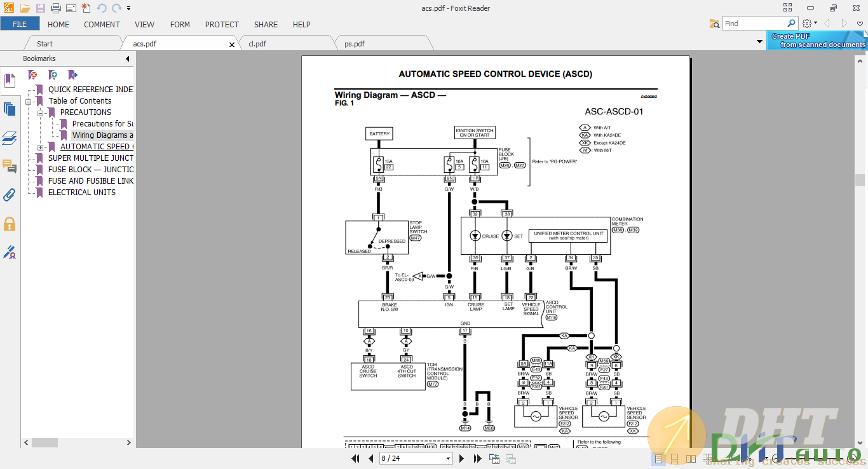The width and height of the screenshot is (868, 469).
Task: Open the Comments panel icon
Action: 10,167
